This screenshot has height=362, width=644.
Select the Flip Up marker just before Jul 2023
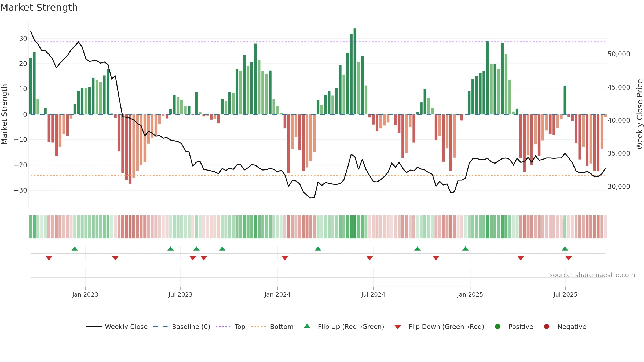[171, 249]
